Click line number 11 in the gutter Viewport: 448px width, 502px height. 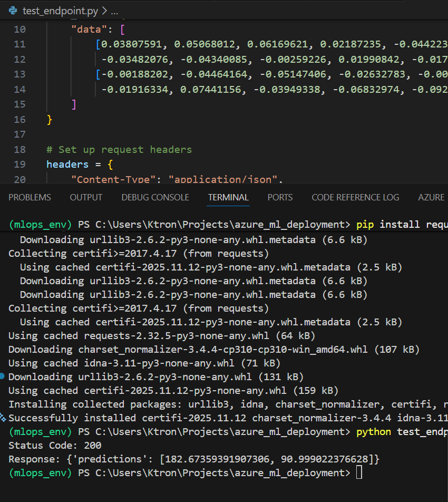point(20,44)
